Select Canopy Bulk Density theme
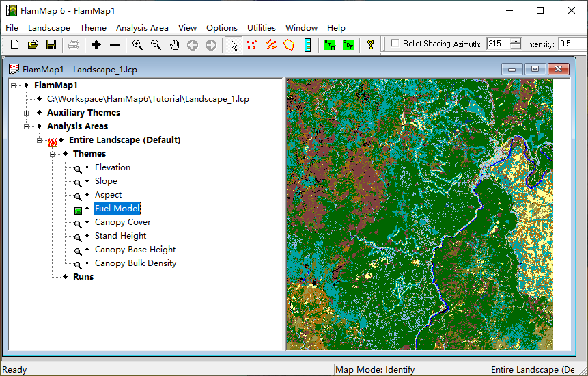This screenshot has width=588, height=376. click(x=135, y=263)
